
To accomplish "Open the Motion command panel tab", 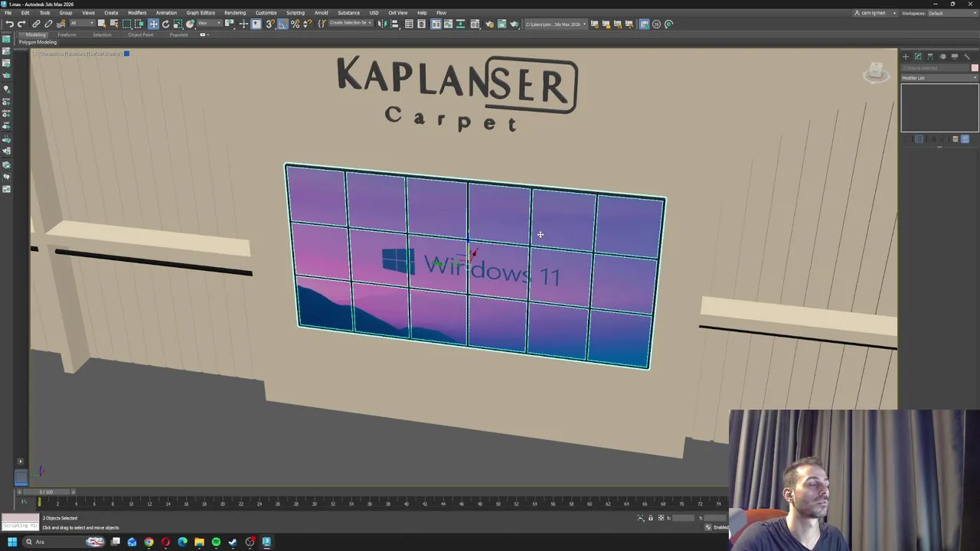I will pos(942,56).
